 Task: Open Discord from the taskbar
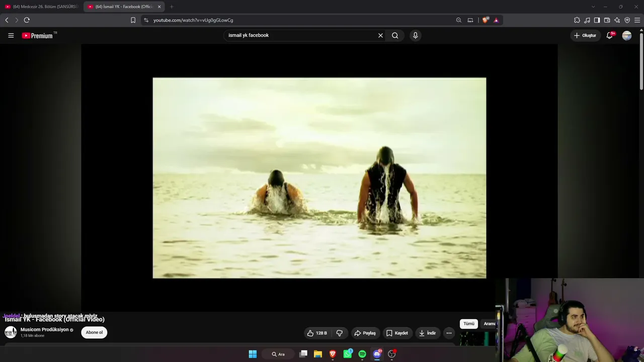[377, 354]
